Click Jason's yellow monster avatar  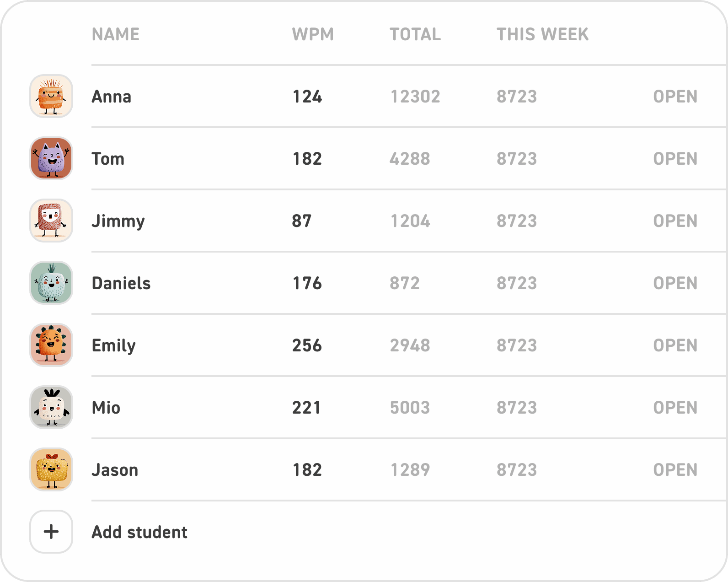(x=51, y=469)
